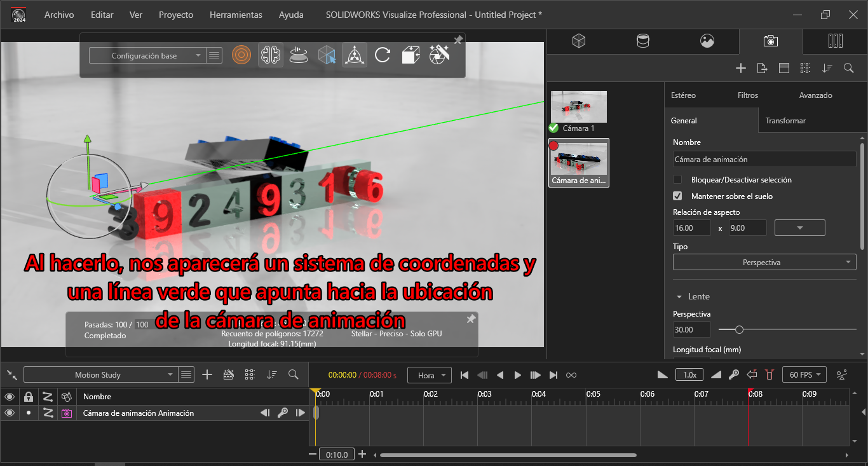Uncheck Mantener sobre el suelo

coord(677,196)
